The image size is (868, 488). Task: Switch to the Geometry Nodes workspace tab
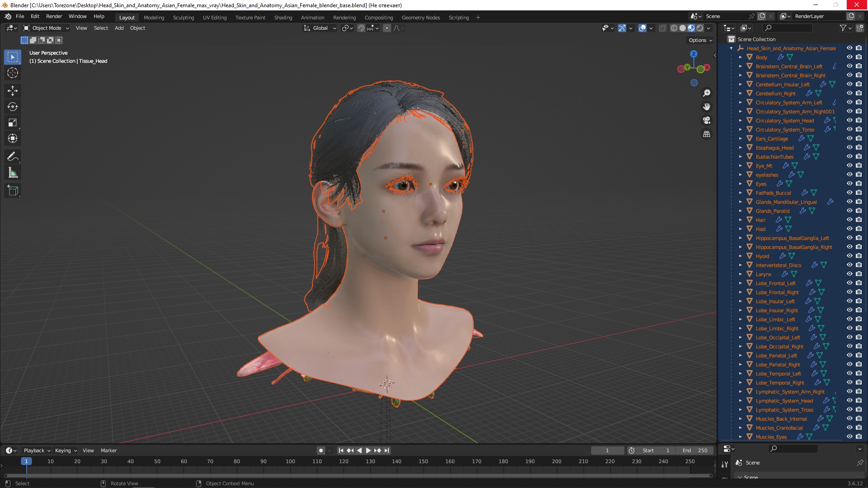pos(420,18)
